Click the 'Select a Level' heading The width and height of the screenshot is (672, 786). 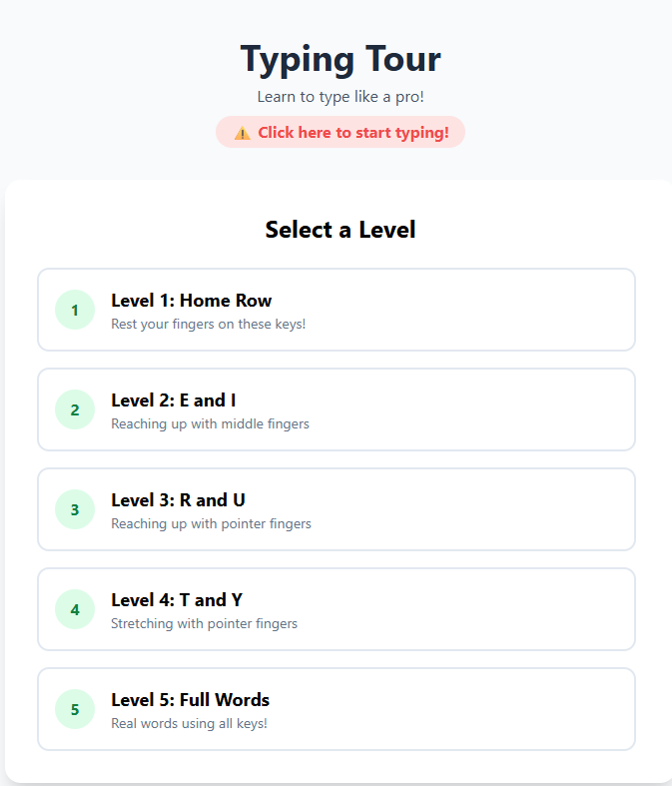tap(340, 230)
